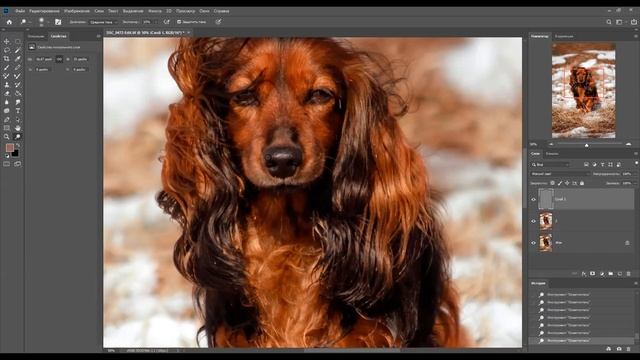Viewport: 640px width, 360px height.
Task: Create new adjustment layer icon
Action: coord(602,274)
